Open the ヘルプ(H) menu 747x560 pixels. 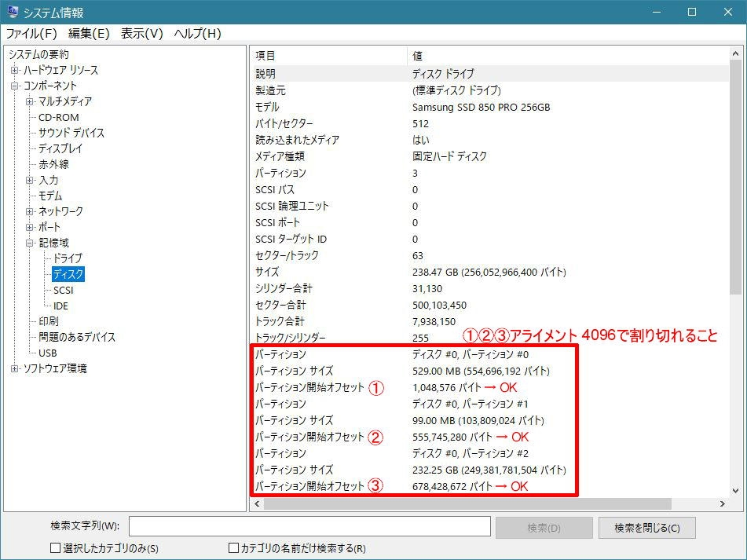pos(197,33)
